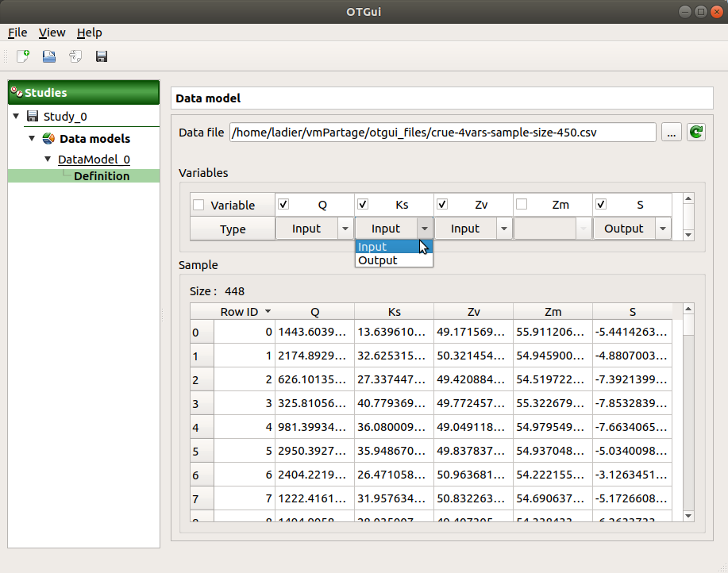Click the Studies panel header icon
The height and width of the screenshot is (573, 728).
point(16,92)
